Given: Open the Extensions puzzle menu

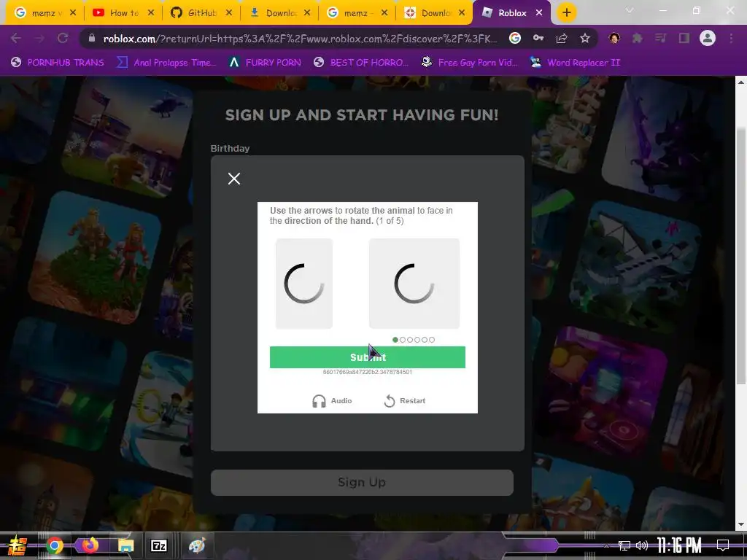Looking at the screenshot, I should (638, 38).
